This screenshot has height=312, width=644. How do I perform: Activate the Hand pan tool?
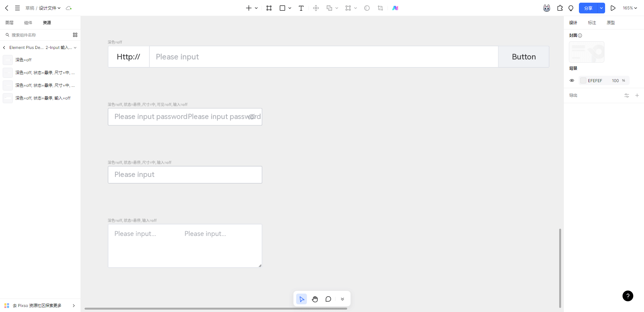click(x=315, y=299)
